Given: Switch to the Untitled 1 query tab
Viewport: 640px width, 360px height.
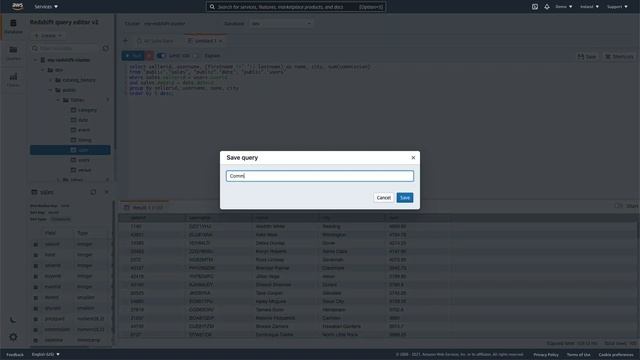Looking at the screenshot, I should pyautogui.click(x=205, y=41).
